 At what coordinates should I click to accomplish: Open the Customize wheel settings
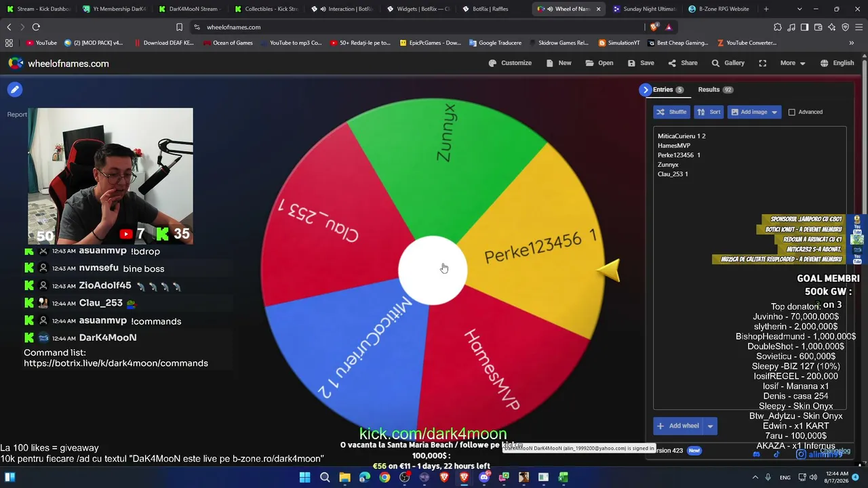click(x=510, y=63)
